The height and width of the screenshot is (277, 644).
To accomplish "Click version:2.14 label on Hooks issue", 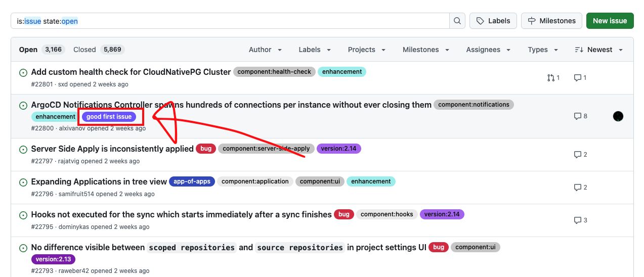I will (x=442, y=214).
